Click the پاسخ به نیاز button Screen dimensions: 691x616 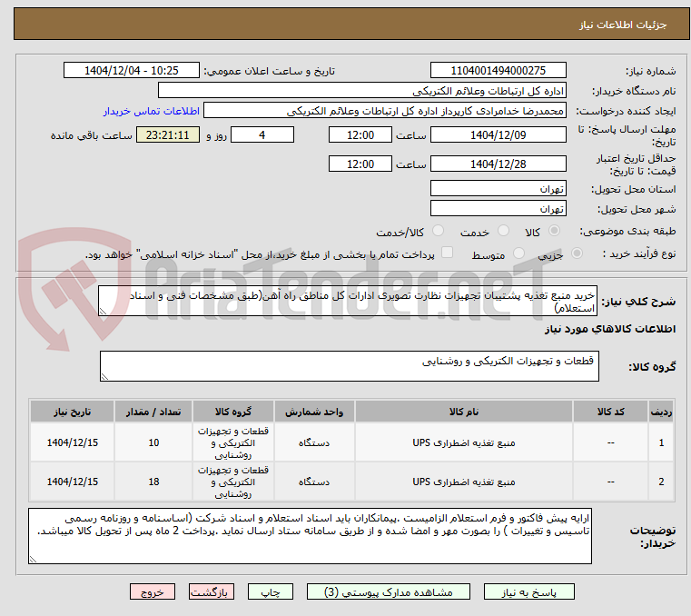528,591
